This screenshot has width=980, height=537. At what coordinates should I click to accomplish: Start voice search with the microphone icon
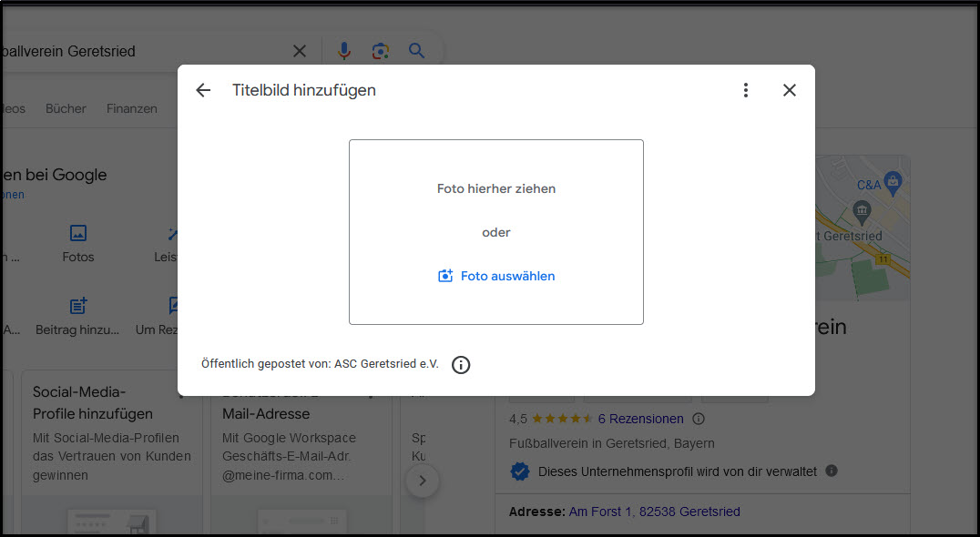click(x=343, y=51)
